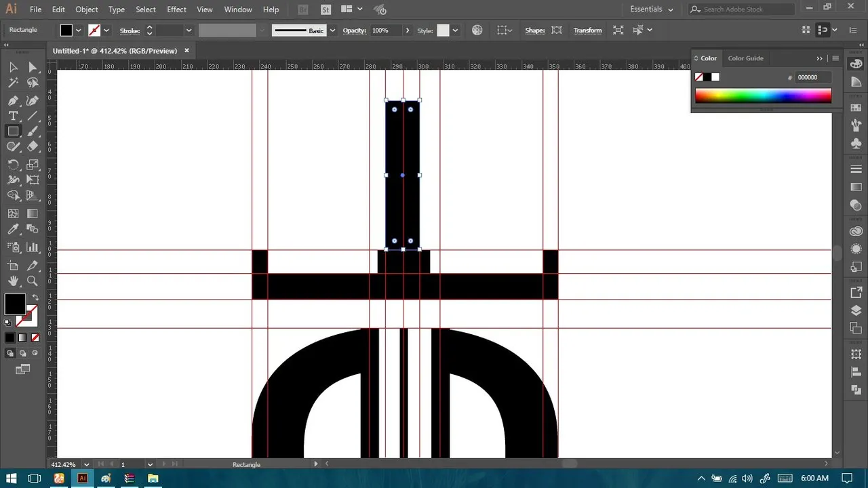Select the Column Graph tool

(x=33, y=247)
